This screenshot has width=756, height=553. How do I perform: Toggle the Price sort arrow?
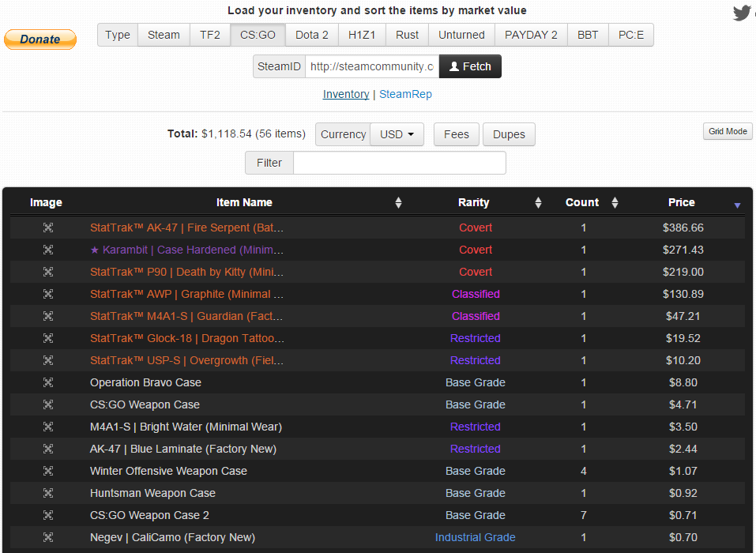tap(737, 205)
